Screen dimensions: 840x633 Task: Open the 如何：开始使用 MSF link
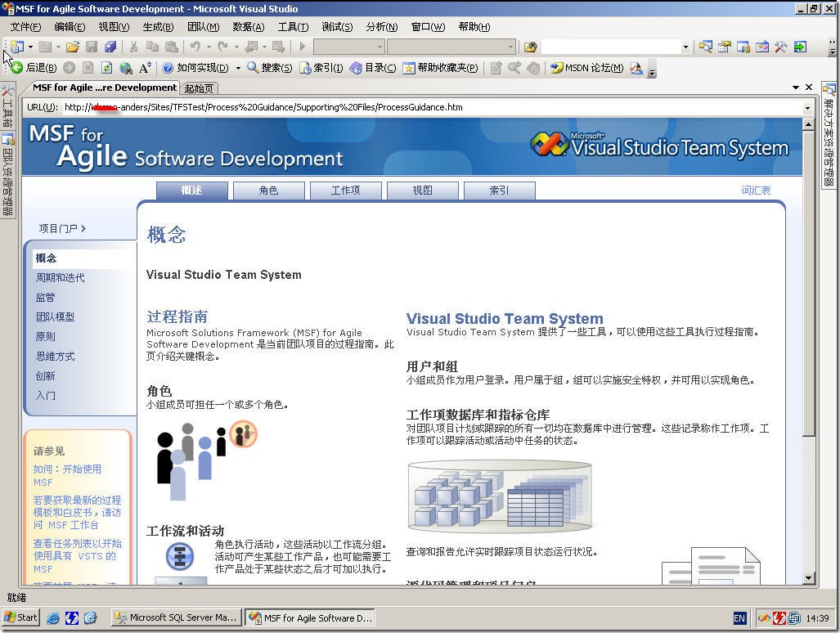coord(67,475)
